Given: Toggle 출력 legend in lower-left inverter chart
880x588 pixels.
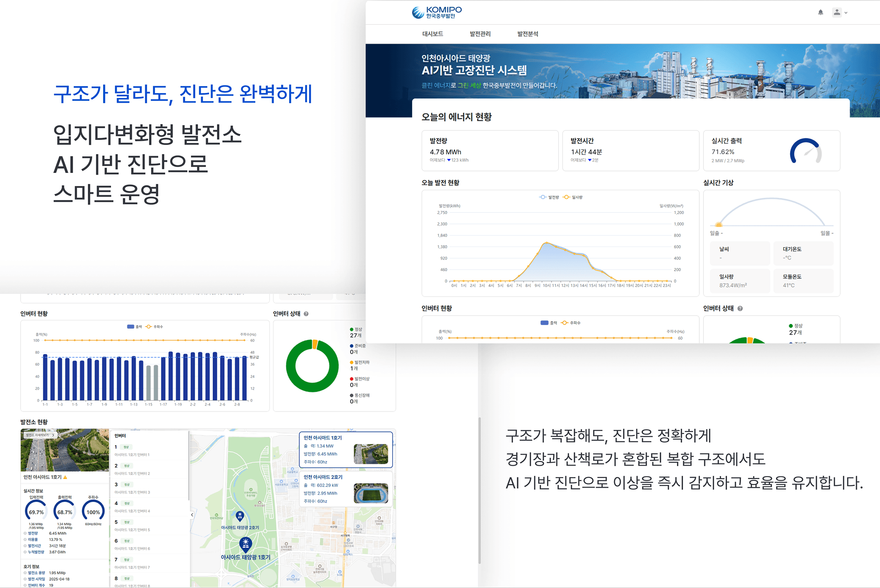Looking at the screenshot, I should click(135, 327).
